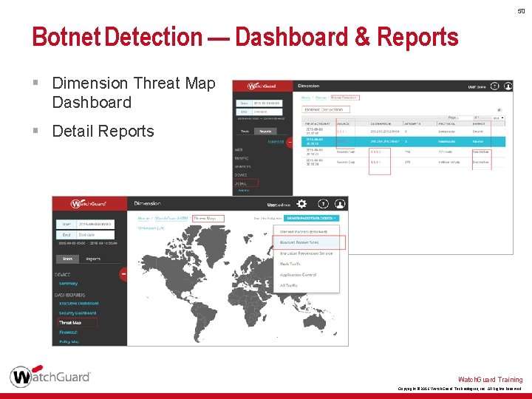Open Security Dashboard link
Image resolution: width=532 pixels, height=399 pixels.
pyautogui.click(x=78, y=313)
